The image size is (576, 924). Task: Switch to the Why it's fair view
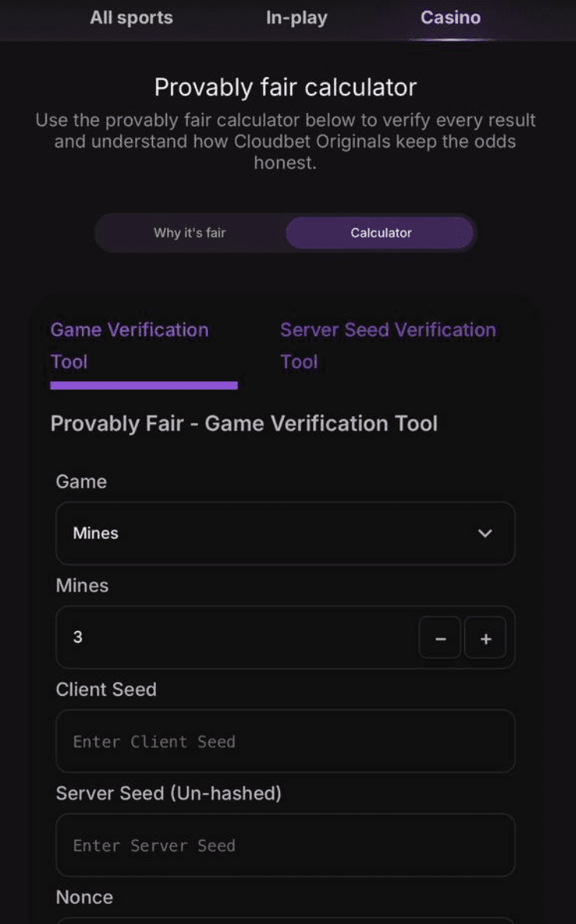[189, 233]
